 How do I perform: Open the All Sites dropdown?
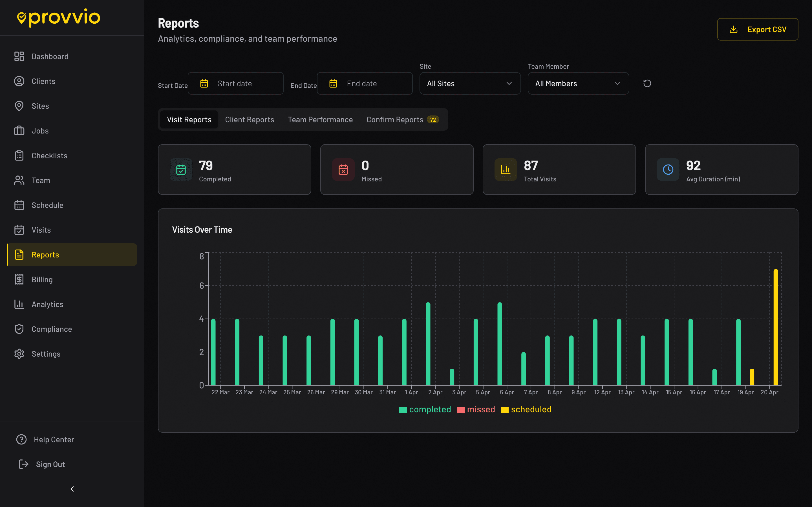coord(469,83)
